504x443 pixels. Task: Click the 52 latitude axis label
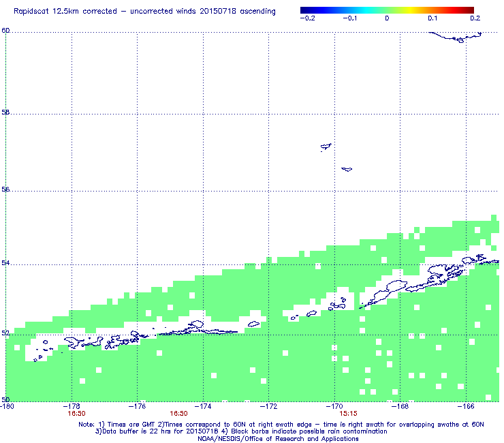point(5,333)
